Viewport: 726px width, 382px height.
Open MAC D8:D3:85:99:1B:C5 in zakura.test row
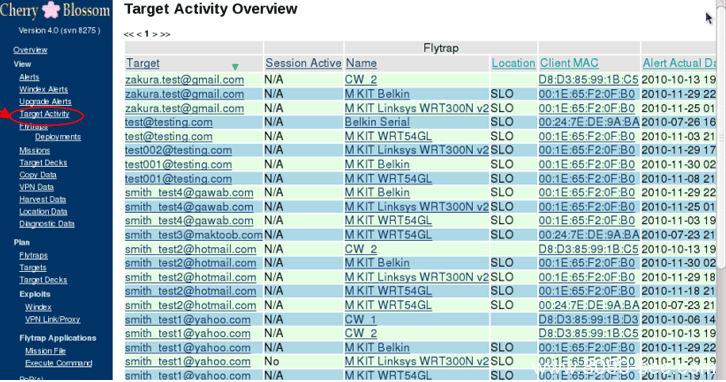click(x=588, y=80)
